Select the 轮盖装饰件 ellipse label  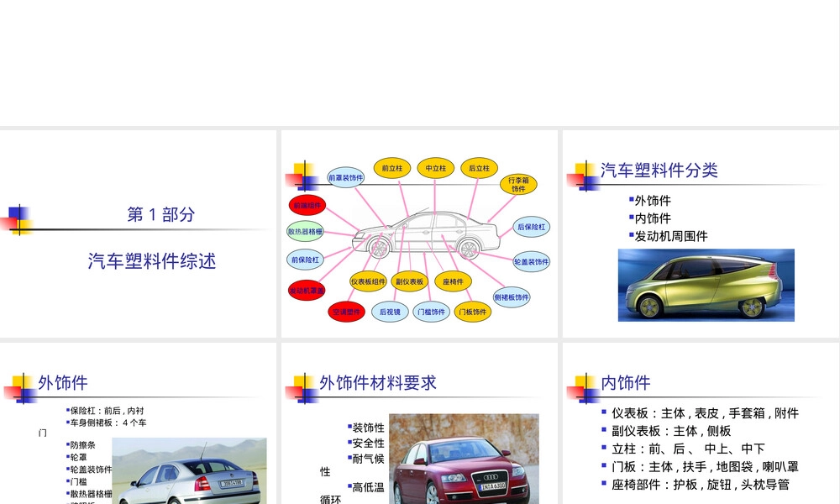[532, 261]
